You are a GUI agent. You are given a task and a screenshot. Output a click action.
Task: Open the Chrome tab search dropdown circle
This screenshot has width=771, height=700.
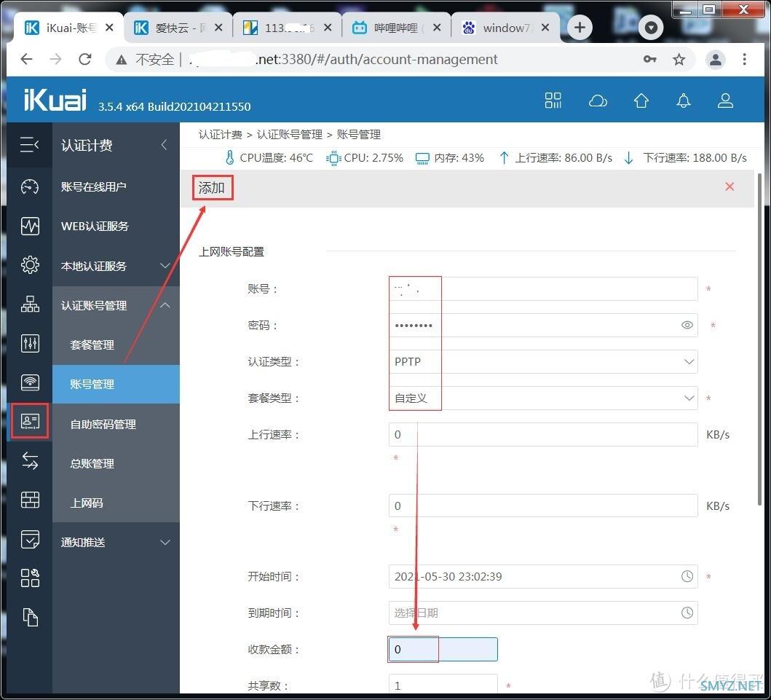[651, 28]
